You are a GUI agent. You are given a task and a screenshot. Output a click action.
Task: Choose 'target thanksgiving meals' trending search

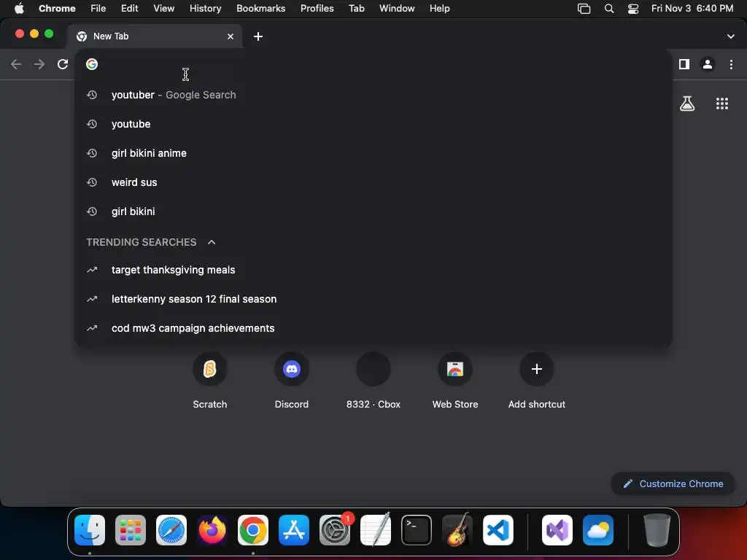coord(373,270)
